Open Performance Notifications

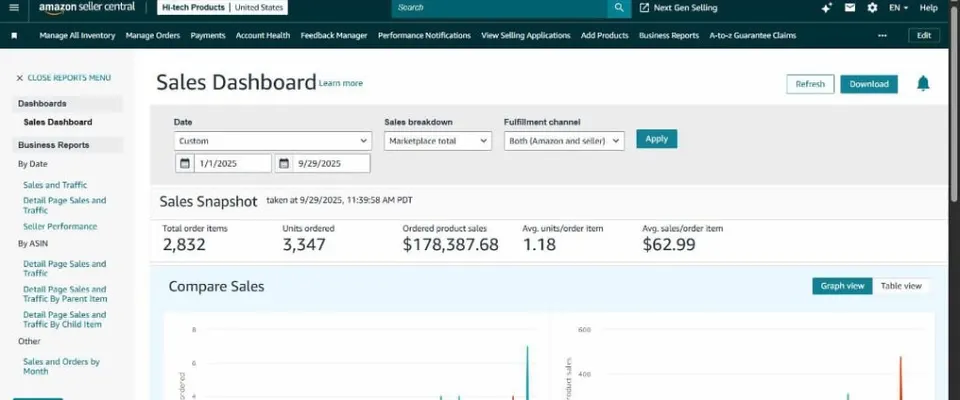(x=424, y=36)
